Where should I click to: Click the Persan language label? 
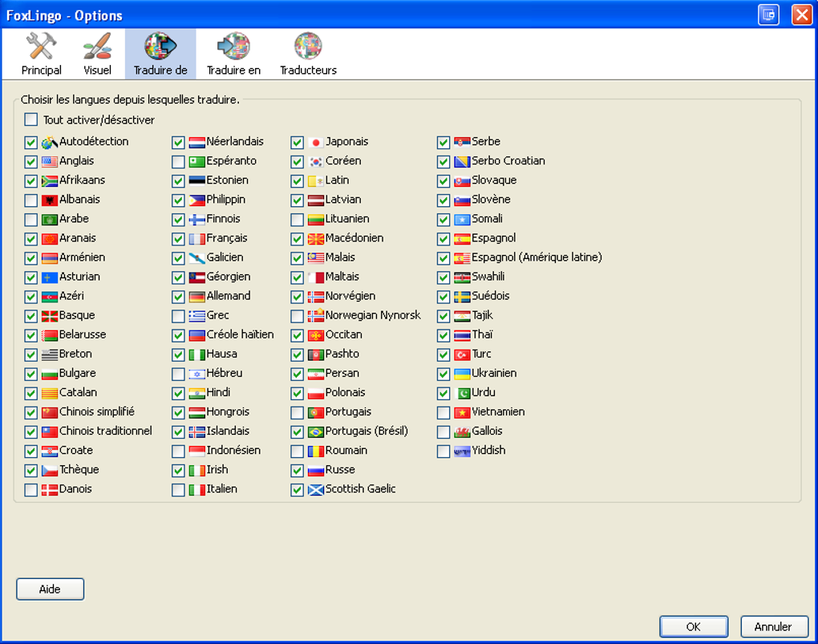[x=342, y=373]
